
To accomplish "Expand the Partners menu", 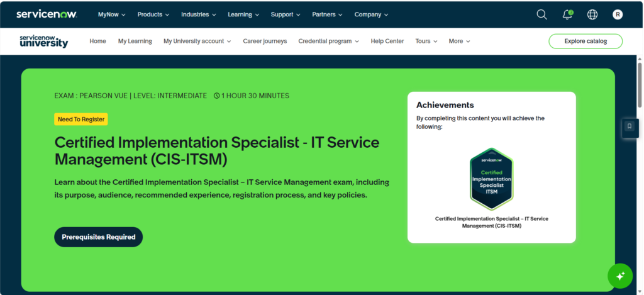I will point(327,14).
